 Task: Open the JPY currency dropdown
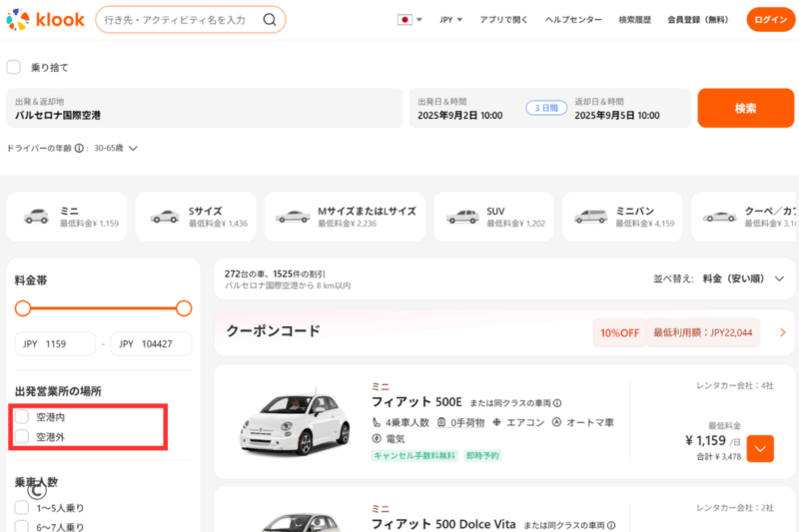(x=451, y=20)
